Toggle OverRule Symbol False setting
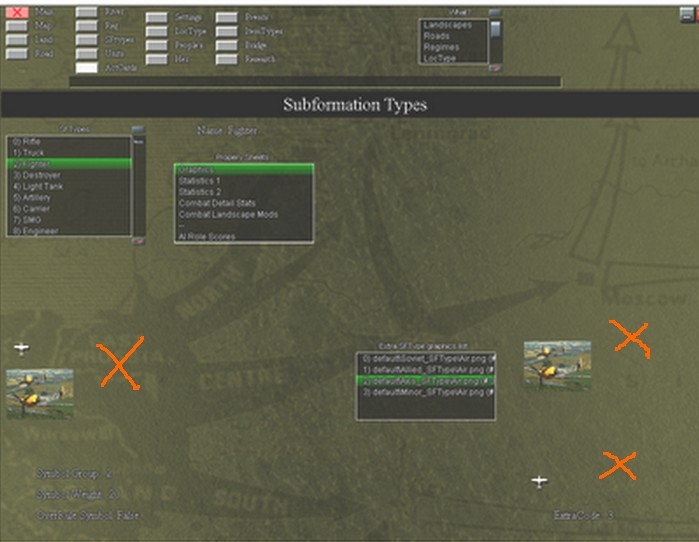This screenshot has height=542, width=699. tap(87, 516)
